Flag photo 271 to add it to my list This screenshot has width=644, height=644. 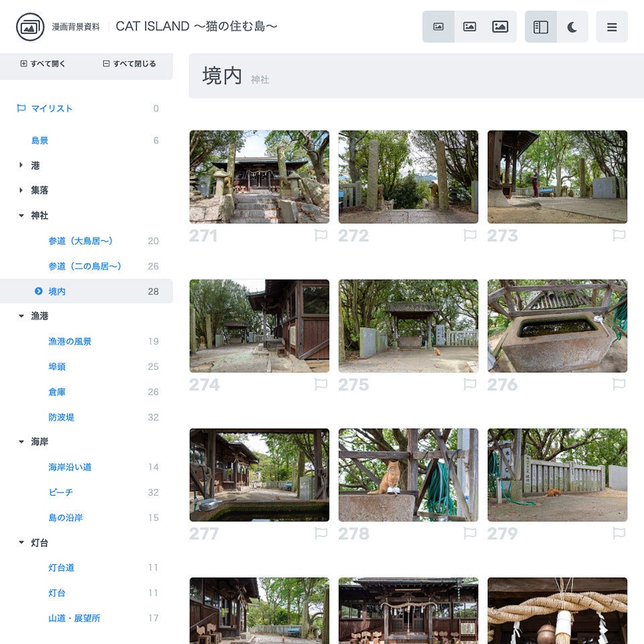click(321, 235)
